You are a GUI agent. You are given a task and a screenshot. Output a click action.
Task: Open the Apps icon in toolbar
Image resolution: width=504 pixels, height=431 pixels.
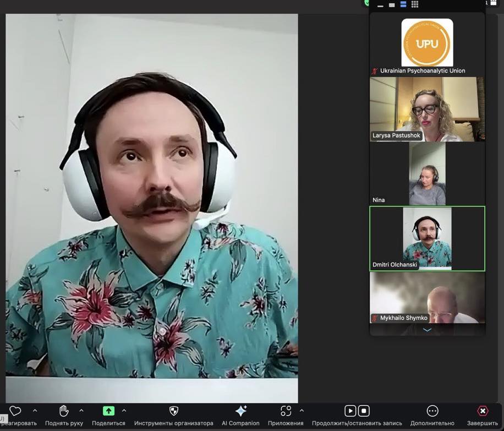click(286, 411)
